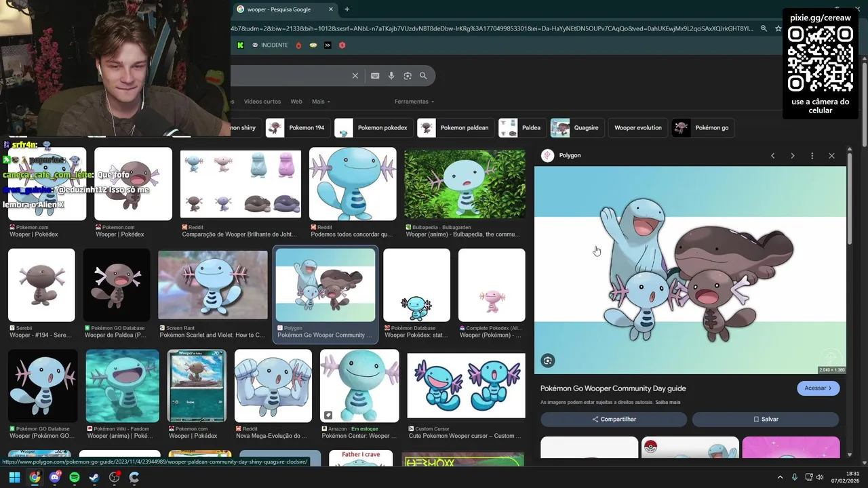Open Pokémon Database Wooper Pokédex thumbnail
The height and width of the screenshot is (488, 868).
pyautogui.click(x=416, y=285)
